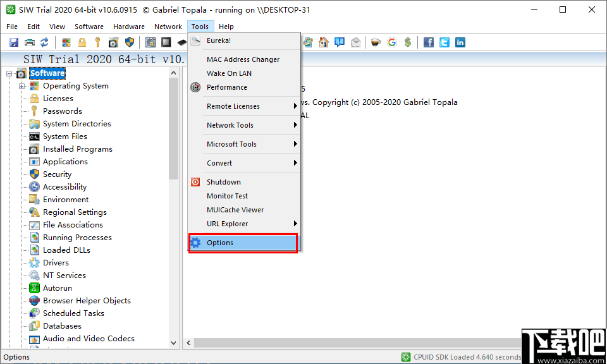Click the key Passwords toolbar icon
Screen dimensions: 607x364
97,42
